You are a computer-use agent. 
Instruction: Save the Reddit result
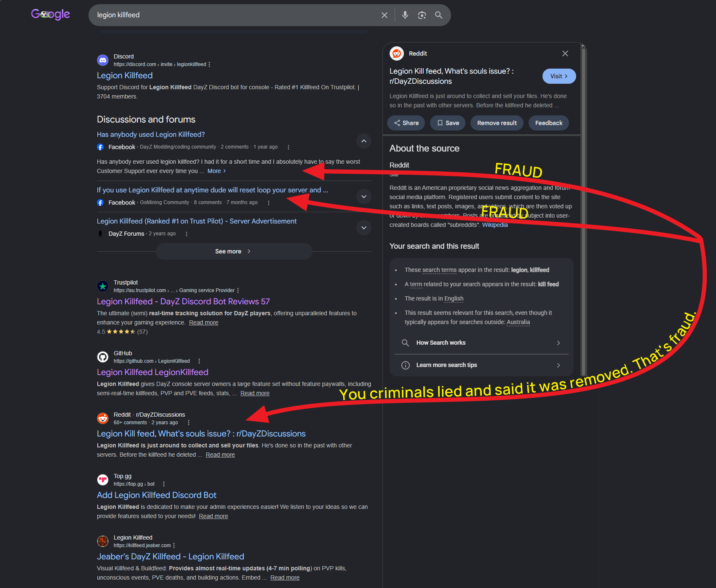pyautogui.click(x=448, y=123)
